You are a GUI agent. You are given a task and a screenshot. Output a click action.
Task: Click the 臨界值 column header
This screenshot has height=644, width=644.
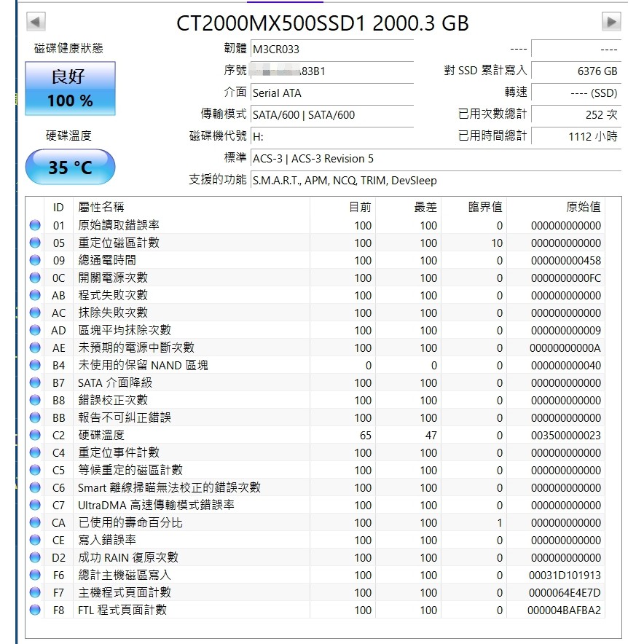[484, 208]
